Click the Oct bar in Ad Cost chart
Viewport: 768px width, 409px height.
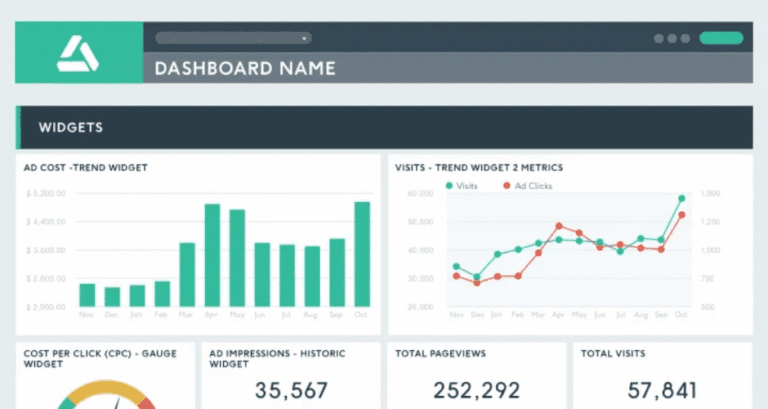point(362,254)
